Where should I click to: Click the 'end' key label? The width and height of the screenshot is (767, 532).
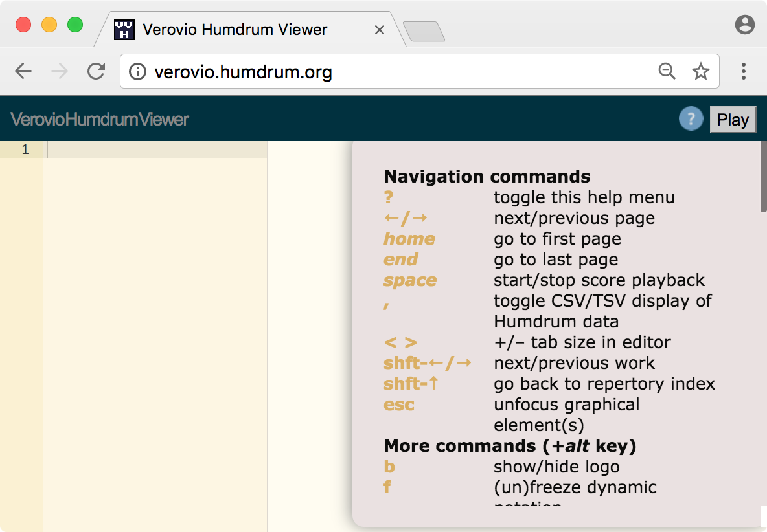pos(401,260)
